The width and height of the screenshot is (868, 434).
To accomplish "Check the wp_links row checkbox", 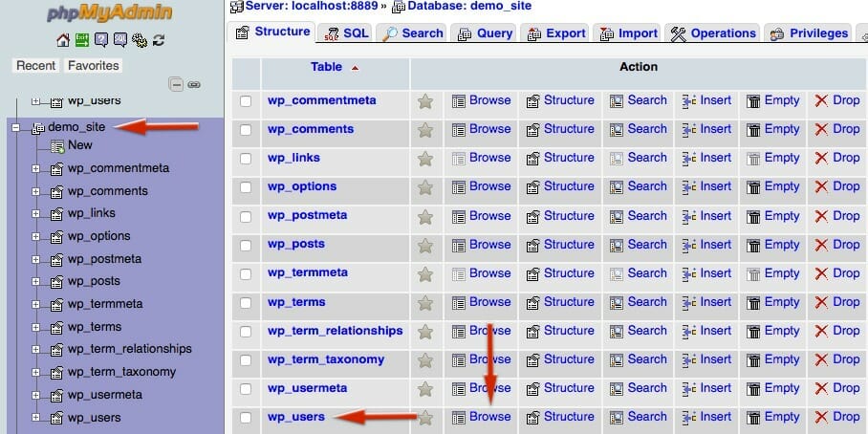I will (x=246, y=159).
